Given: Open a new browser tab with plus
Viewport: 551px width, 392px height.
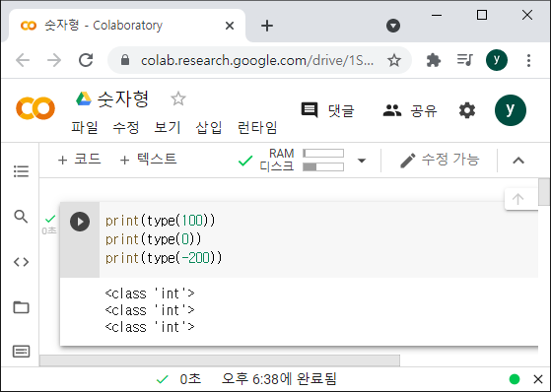Looking at the screenshot, I should pyautogui.click(x=267, y=26).
